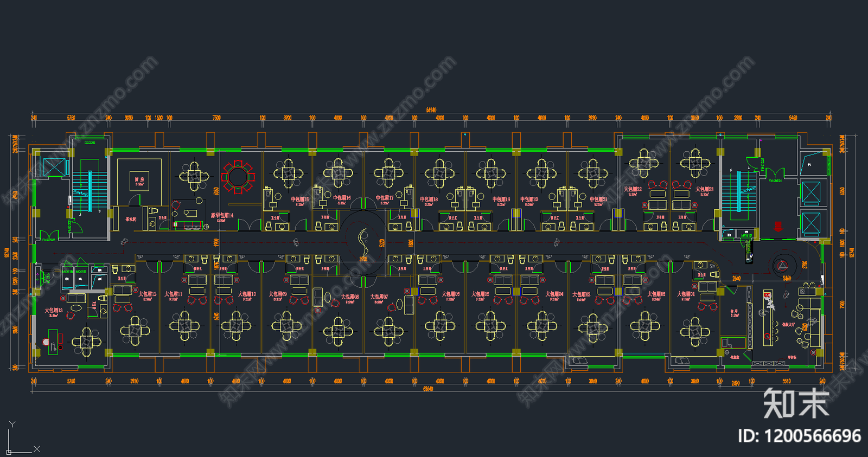Image resolution: width=868 pixels, height=457 pixels.
Task: Select the room label 中包厢19
Action: pos(501,199)
